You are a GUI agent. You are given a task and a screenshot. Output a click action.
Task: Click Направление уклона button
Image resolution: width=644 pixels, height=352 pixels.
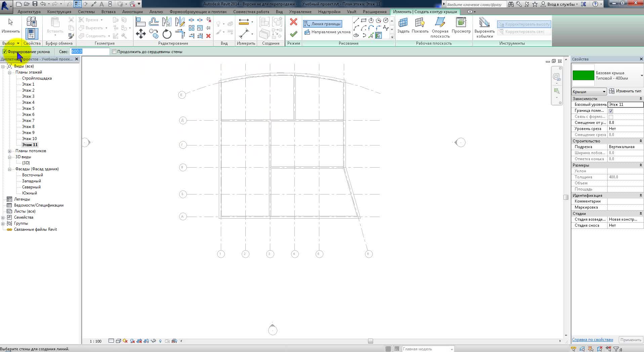327,32
